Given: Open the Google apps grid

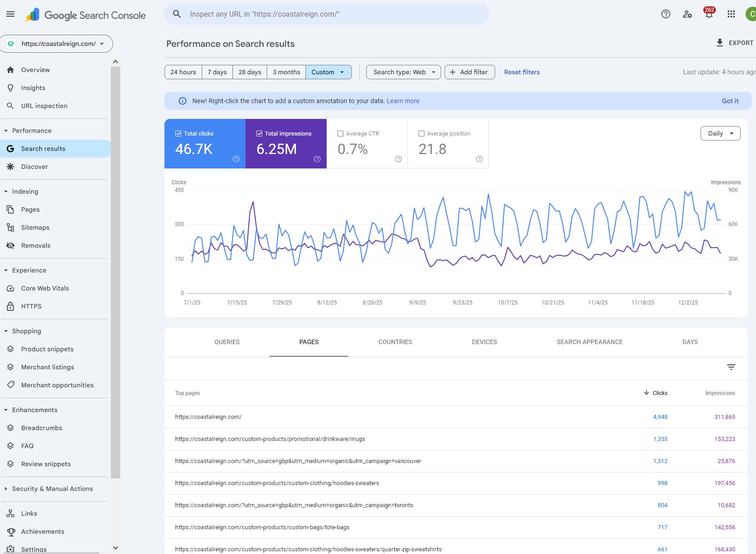Looking at the screenshot, I should [x=731, y=14].
